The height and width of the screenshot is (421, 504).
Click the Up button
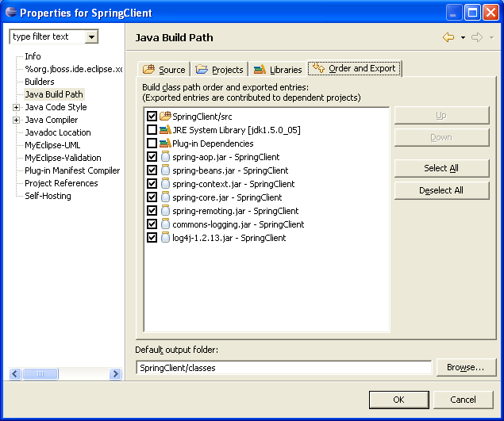[441, 115]
